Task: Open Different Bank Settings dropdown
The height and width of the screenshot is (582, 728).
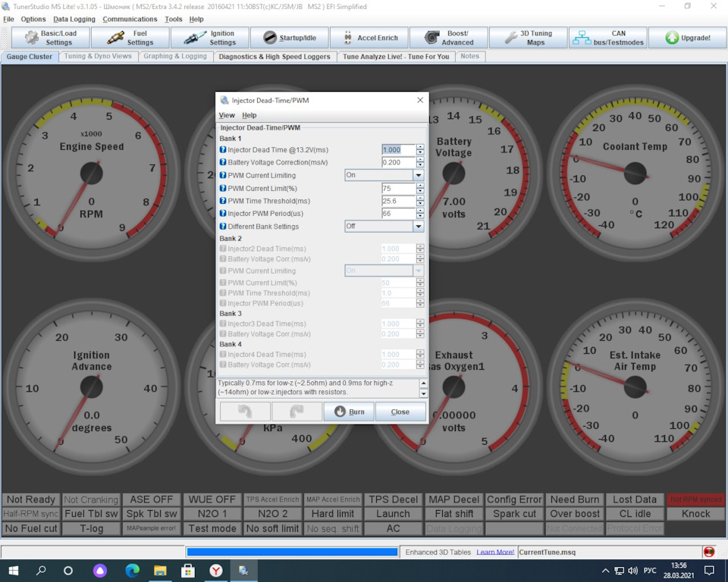Action: (384, 226)
